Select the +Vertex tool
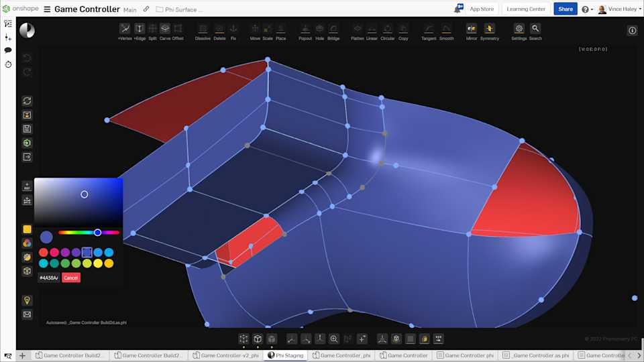644x362 pixels. (x=125, y=32)
